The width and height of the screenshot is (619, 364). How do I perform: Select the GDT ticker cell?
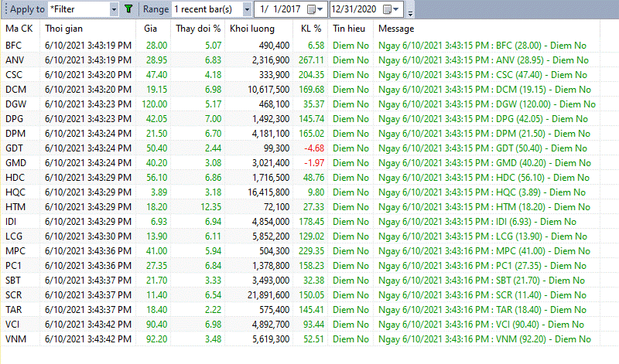click(14, 148)
